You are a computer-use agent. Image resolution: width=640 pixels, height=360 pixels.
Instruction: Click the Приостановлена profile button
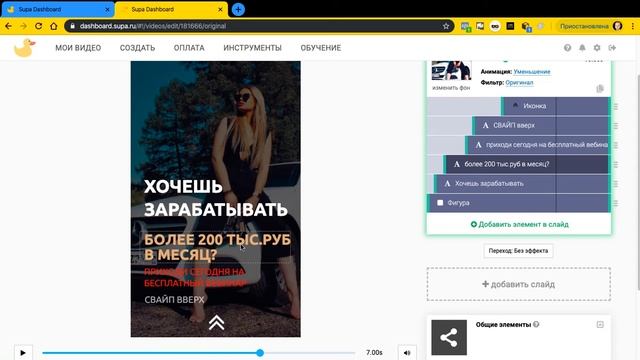[x=591, y=26]
